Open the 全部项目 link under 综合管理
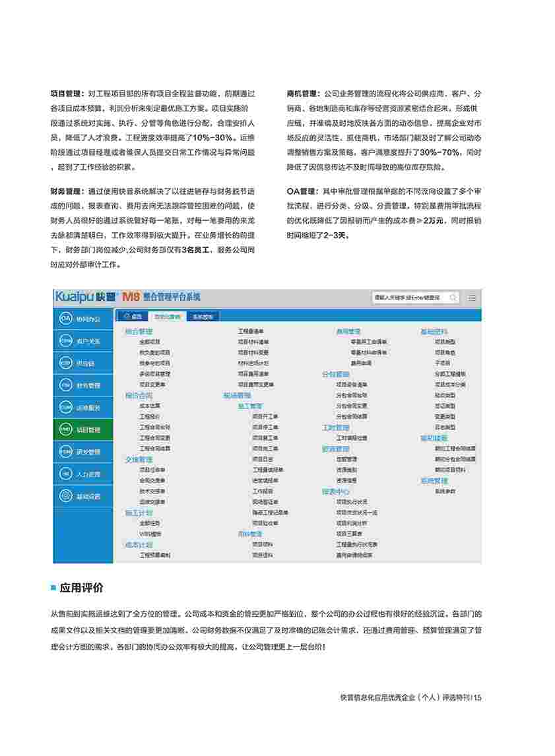This screenshot has height=756, width=555. pos(150,342)
